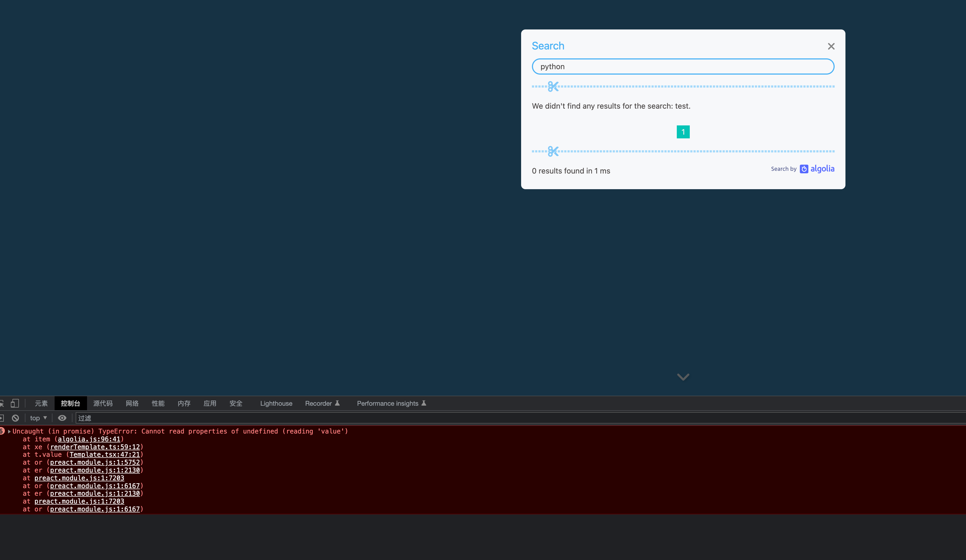Switch to the 网络 tab in DevTools
Image resolution: width=966 pixels, height=560 pixels.
132,403
